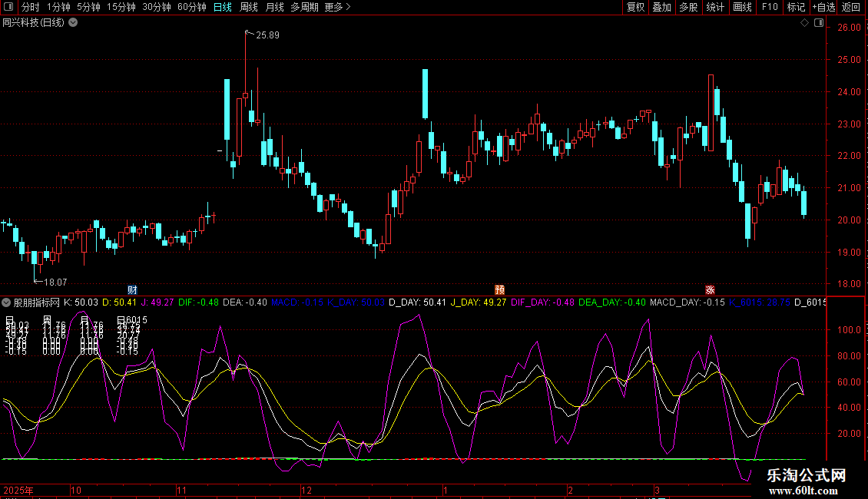Toggle the left sidebar panel icon
Screen dimensions: 868x499
[x=8, y=7]
